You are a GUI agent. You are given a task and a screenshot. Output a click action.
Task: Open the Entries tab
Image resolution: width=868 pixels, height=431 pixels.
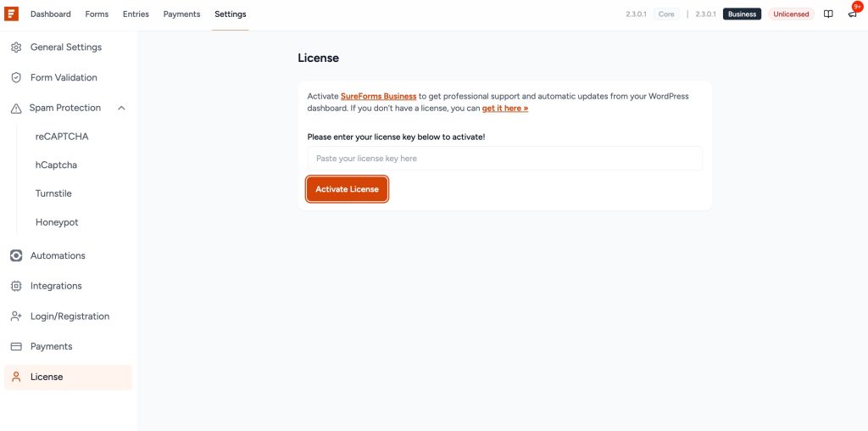point(136,14)
